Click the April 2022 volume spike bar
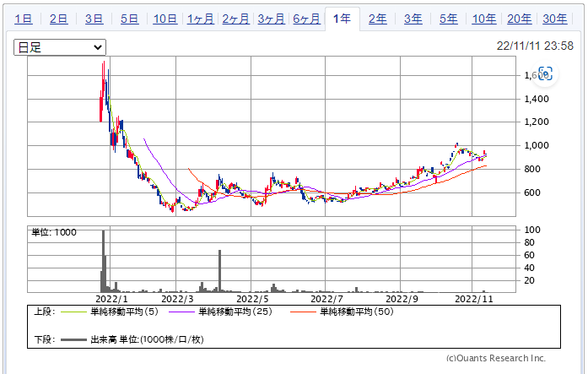 [x=219, y=271]
